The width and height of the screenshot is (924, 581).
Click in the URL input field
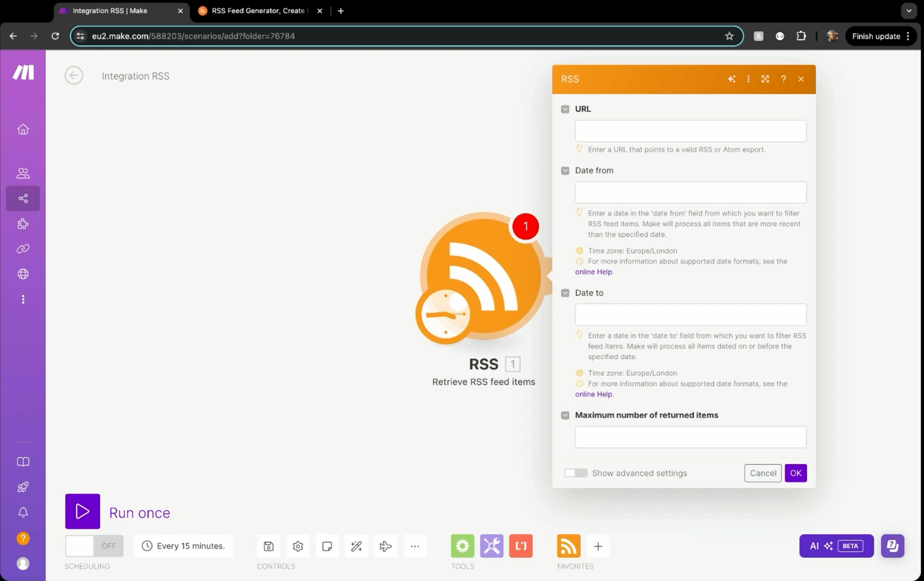click(690, 131)
